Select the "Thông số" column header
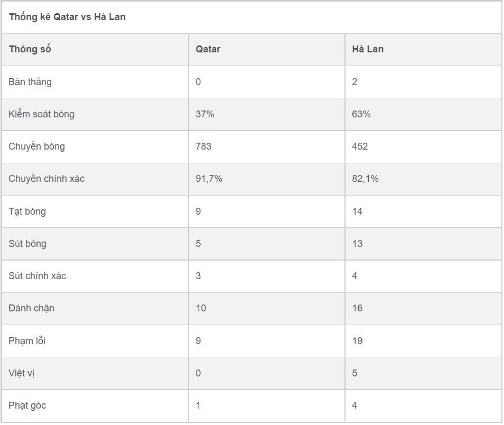The image size is (504, 425). (30, 49)
